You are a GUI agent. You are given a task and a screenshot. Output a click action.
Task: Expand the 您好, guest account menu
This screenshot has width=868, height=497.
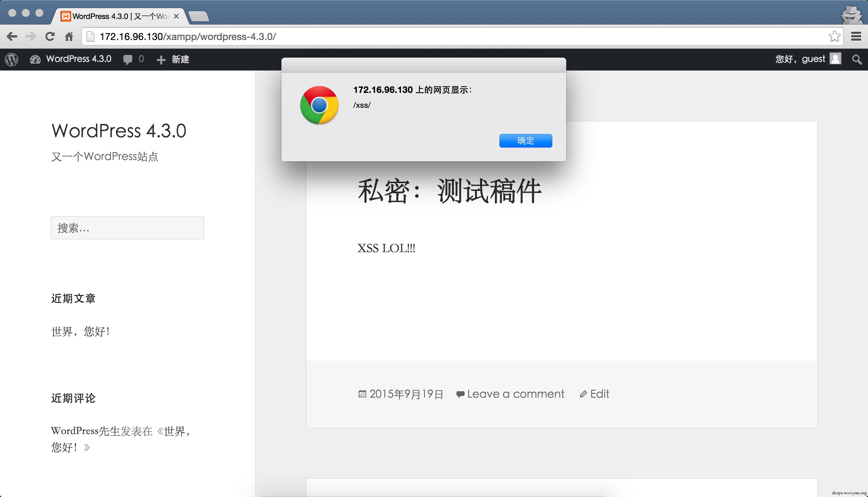800,59
